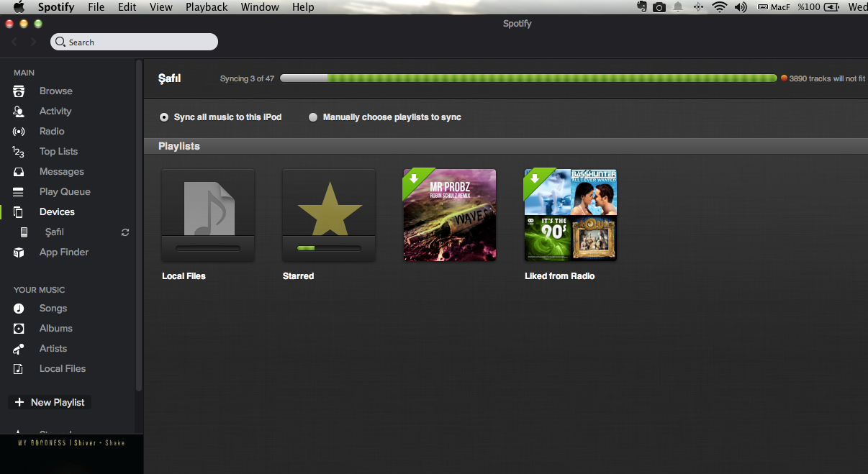Go back with the left arrow
The image size is (868, 474).
(15, 42)
